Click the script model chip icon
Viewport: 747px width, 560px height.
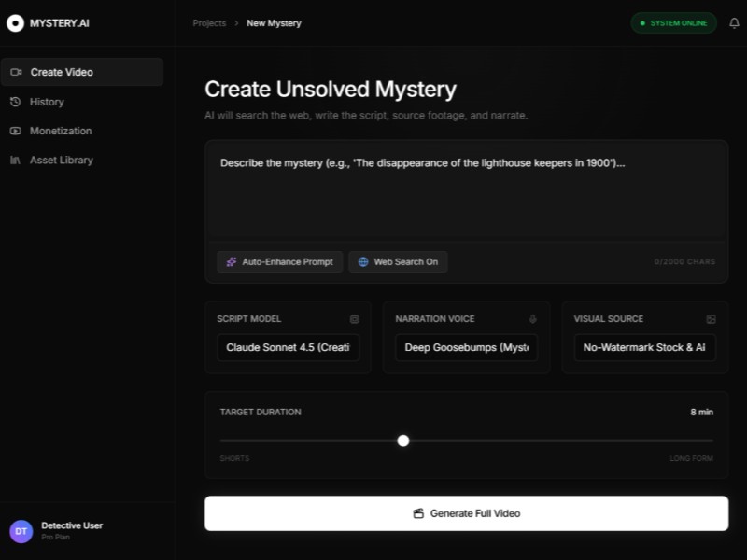(354, 319)
